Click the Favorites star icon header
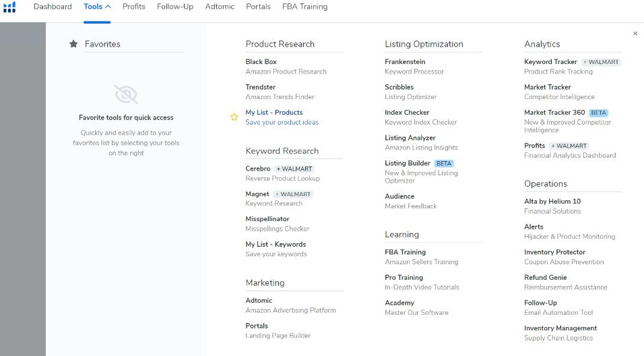Image resolution: width=644 pixels, height=356 pixels. pos(73,44)
